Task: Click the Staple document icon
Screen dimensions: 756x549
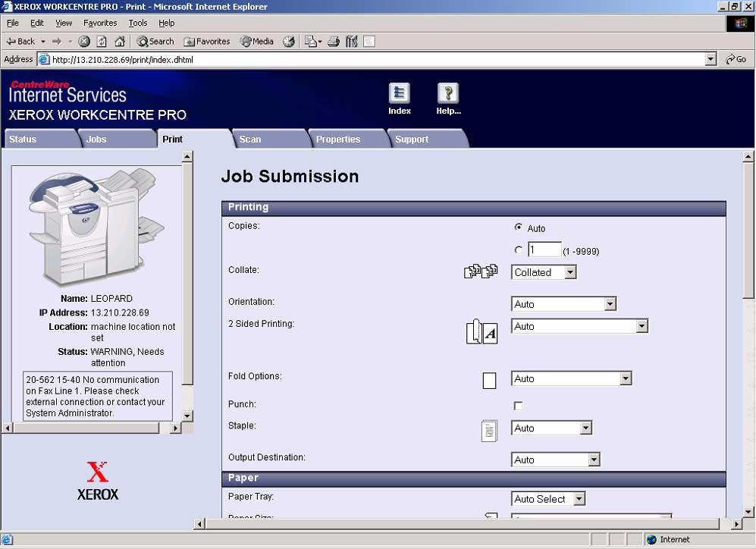Action: (x=489, y=431)
